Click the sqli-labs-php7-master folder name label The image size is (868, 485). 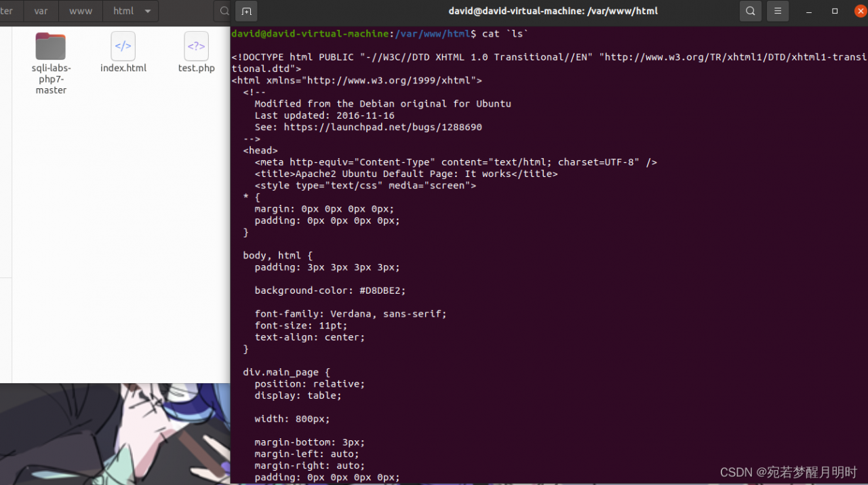(x=51, y=79)
